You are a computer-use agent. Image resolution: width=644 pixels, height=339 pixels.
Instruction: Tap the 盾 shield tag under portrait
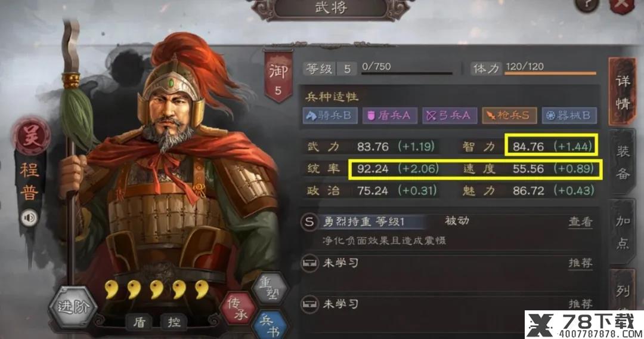point(139,322)
